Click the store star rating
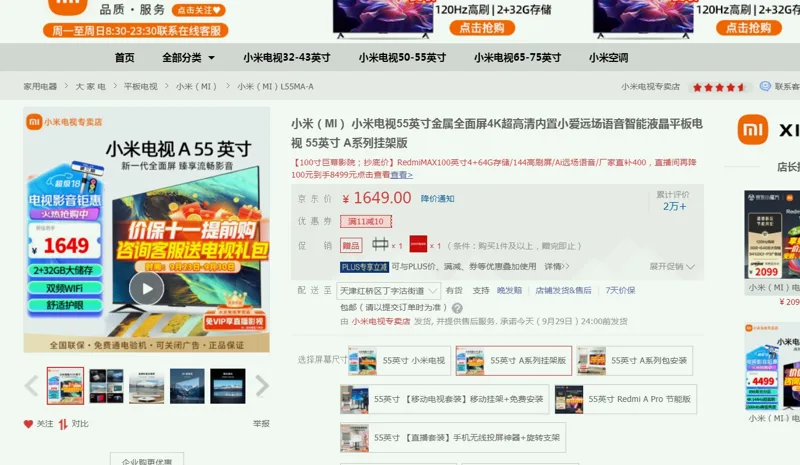 pyautogui.click(x=718, y=87)
